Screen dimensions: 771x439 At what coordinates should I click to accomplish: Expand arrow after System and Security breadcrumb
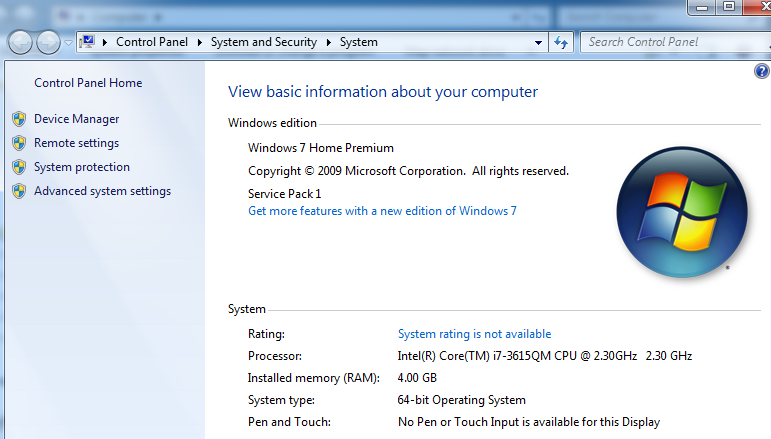click(329, 42)
